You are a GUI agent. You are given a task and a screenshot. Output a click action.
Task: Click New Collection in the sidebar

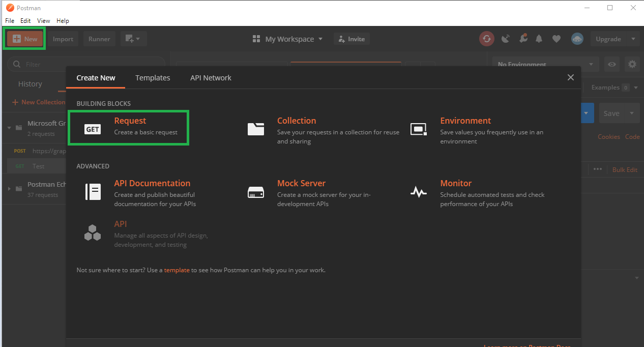click(x=39, y=102)
